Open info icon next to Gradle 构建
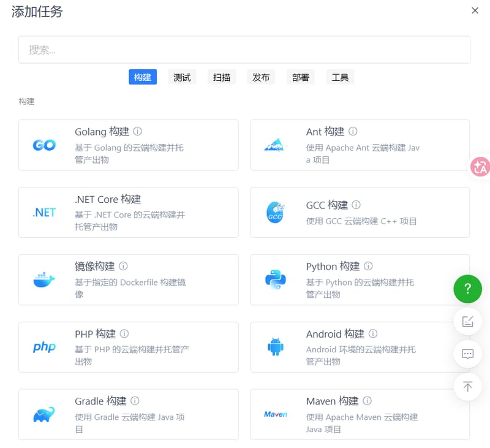This screenshot has height=448, width=490. pos(135,400)
